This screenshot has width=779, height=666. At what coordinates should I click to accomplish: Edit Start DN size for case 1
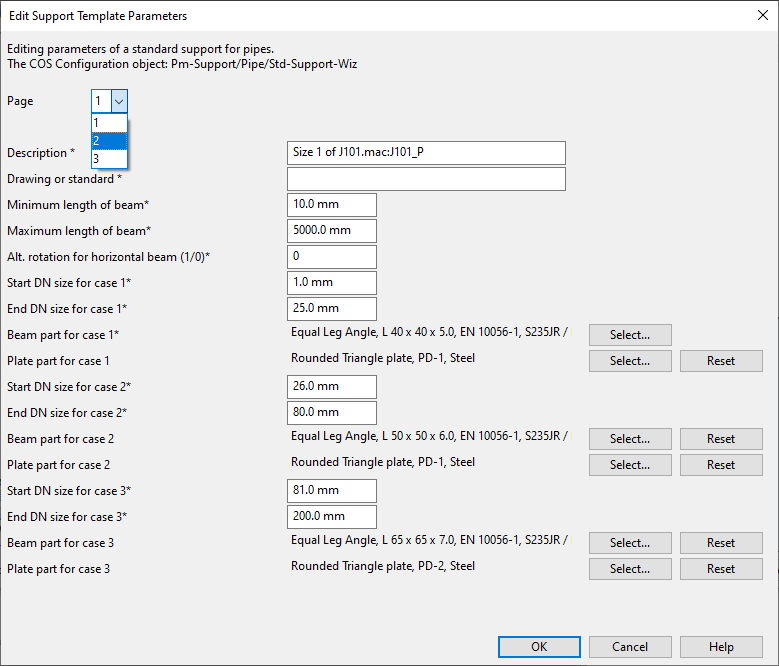pos(331,283)
